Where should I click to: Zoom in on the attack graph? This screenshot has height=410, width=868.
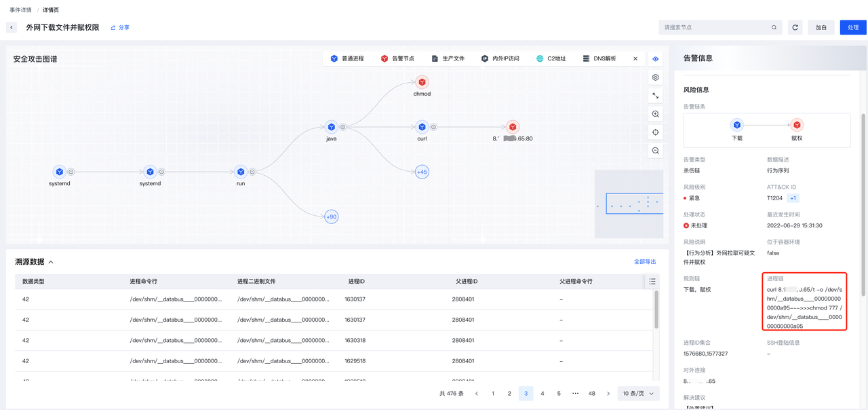pos(655,114)
